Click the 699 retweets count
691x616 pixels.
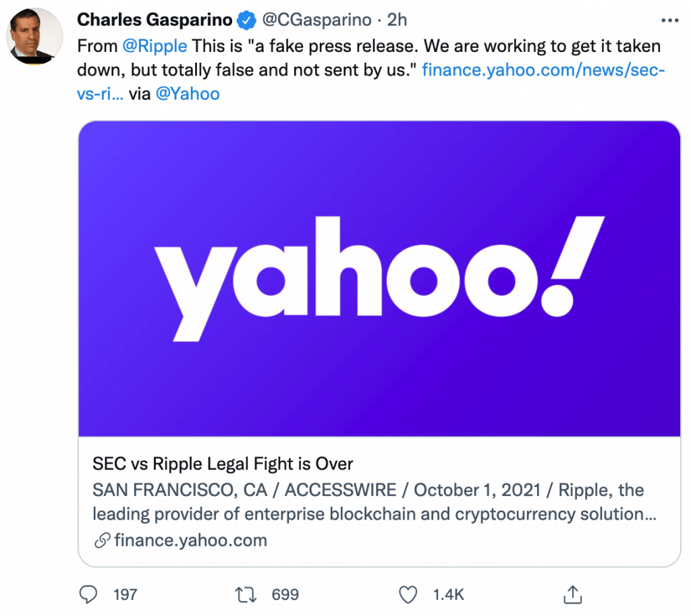point(285,594)
